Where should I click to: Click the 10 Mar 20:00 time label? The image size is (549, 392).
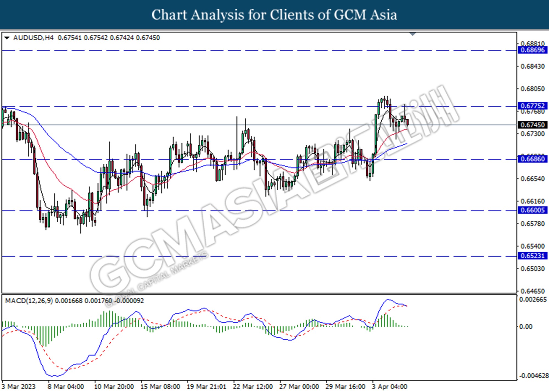point(114,387)
